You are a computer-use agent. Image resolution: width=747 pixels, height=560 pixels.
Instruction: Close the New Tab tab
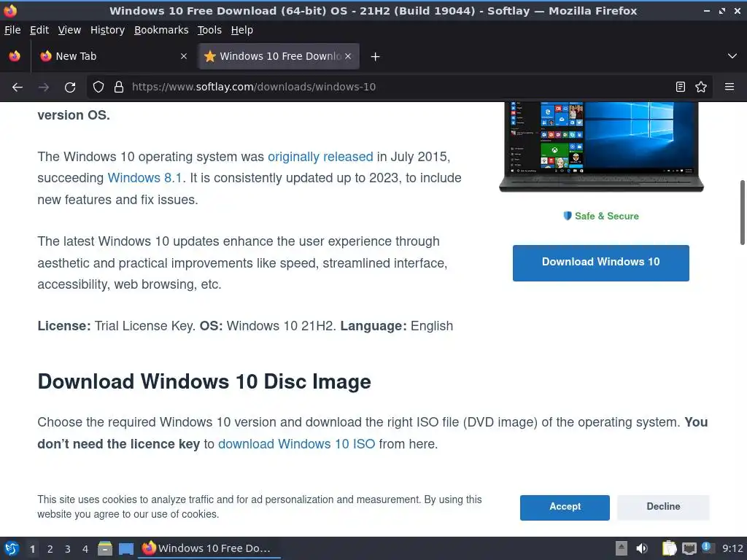(x=184, y=56)
